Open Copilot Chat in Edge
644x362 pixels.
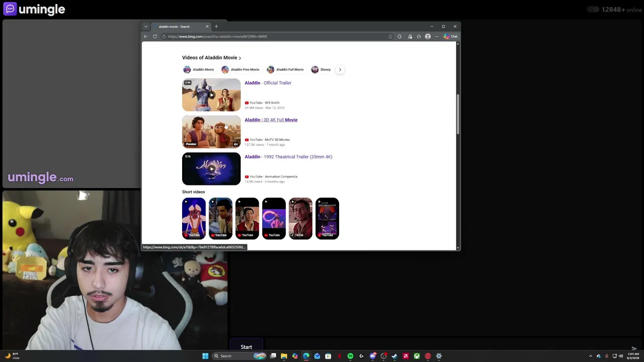pos(450,36)
